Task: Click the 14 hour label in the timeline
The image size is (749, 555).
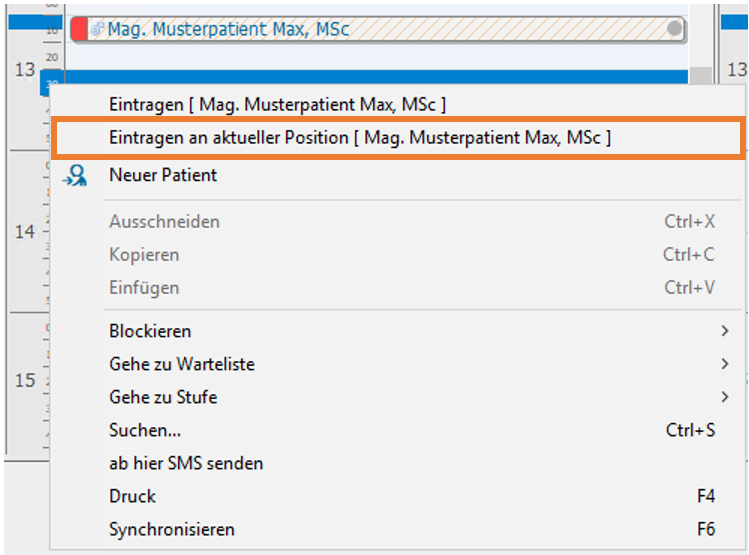Action: [x=25, y=232]
